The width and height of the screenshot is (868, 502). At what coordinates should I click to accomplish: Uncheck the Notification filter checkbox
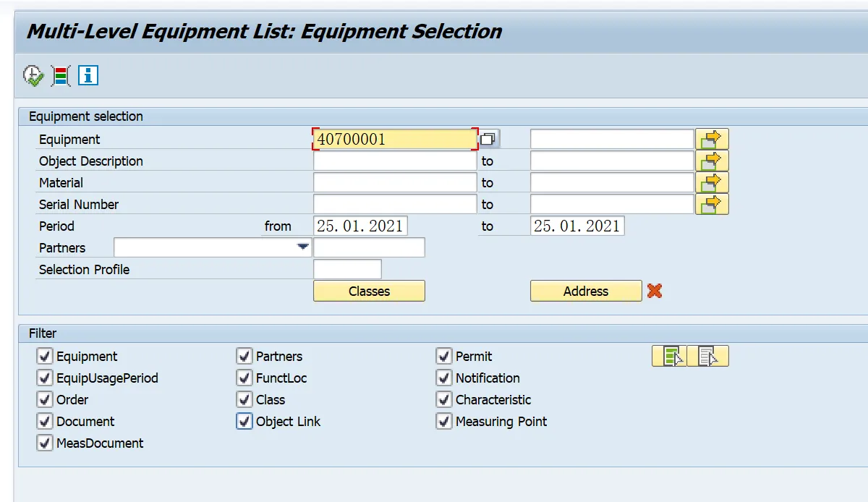tap(444, 378)
